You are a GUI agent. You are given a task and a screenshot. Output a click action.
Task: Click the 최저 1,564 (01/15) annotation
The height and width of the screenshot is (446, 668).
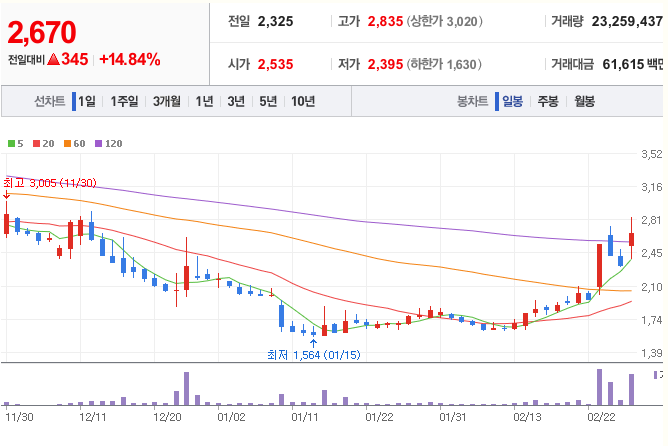coord(314,354)
